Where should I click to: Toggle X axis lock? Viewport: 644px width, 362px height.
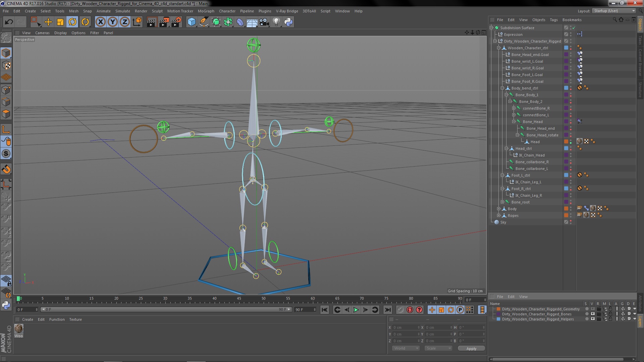click(100, 22)
